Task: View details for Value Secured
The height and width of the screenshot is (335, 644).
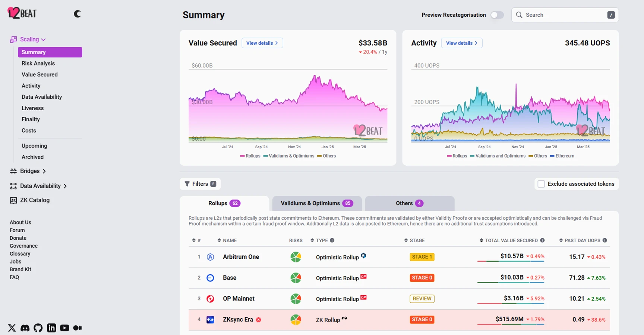Action: pos(262,43)
